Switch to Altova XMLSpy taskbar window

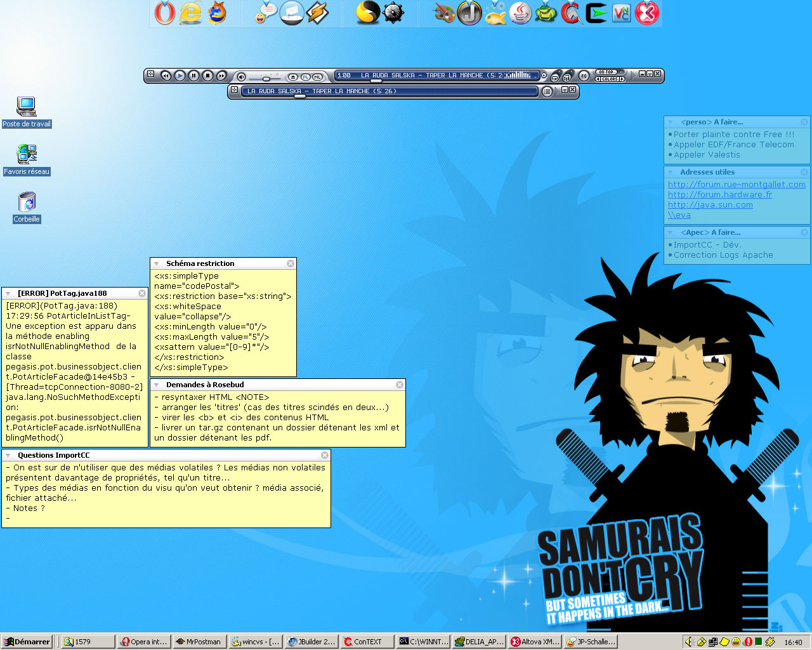pyautogui.click(x=535, y=642)
